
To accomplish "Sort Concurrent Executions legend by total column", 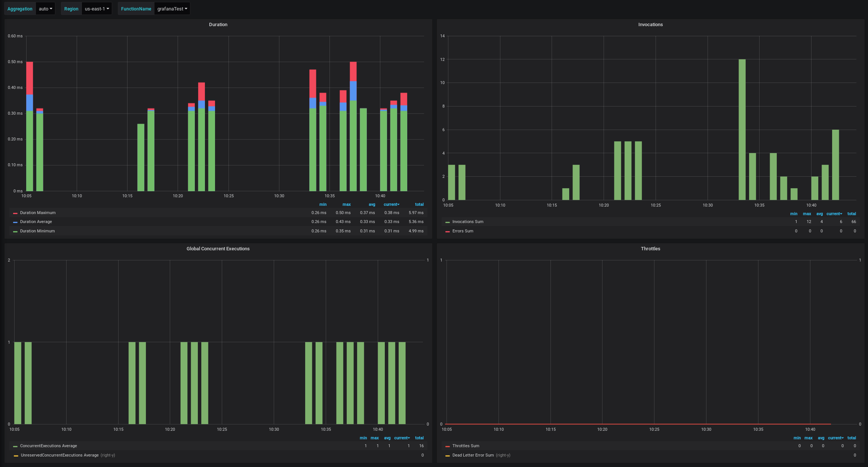I will pos(419,438).
